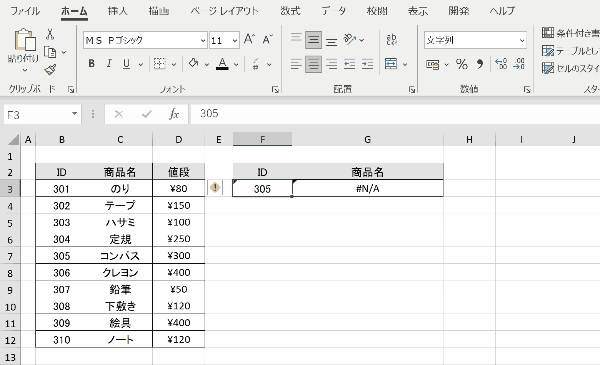Copy selection with copy icon
The height and width of the screenshot is (365, 600).
coord(50,52)
